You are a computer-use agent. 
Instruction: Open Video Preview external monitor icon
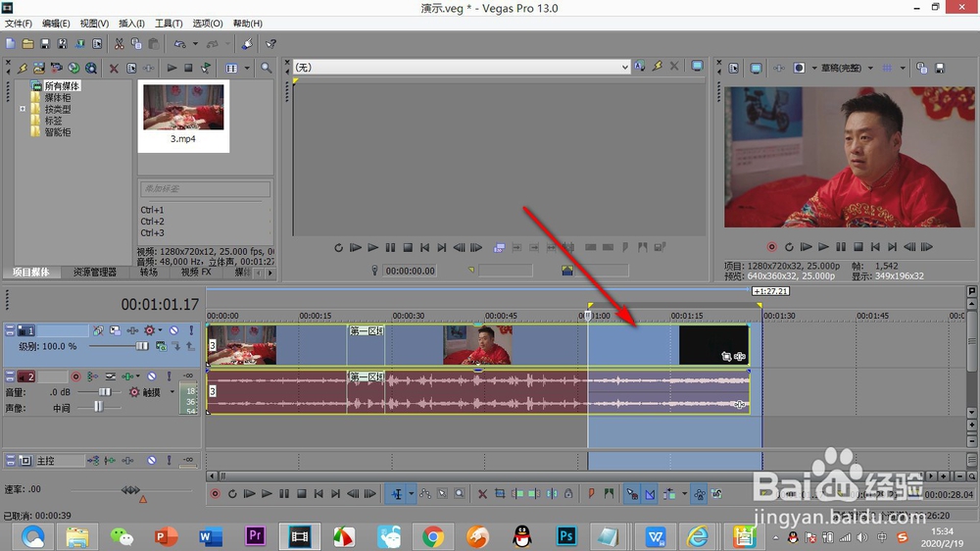click(756, 68)
